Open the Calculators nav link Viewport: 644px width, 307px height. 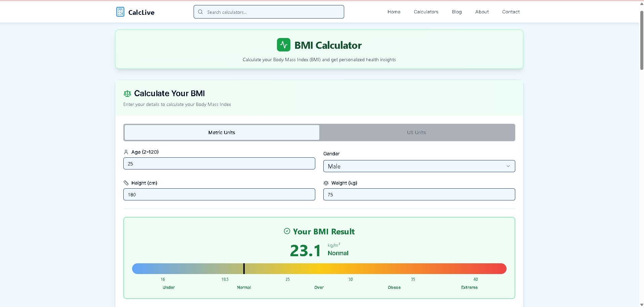click(x=426, y=12)
